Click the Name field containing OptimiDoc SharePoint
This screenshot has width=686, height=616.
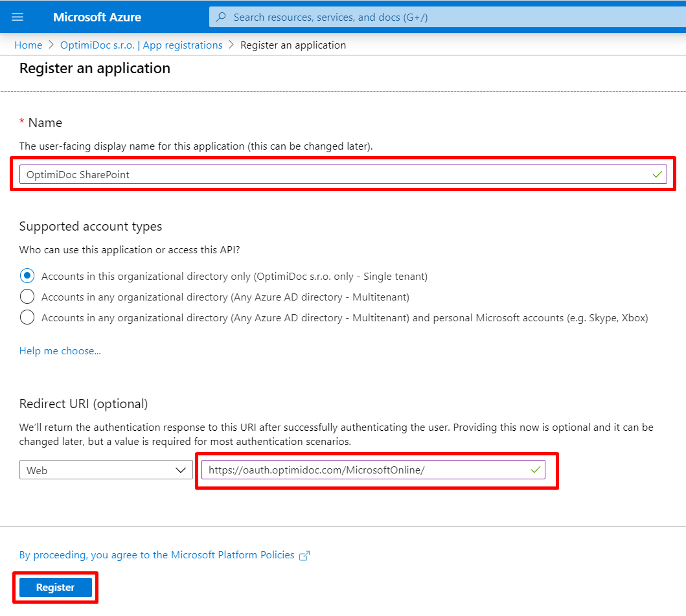pos(343,174)
